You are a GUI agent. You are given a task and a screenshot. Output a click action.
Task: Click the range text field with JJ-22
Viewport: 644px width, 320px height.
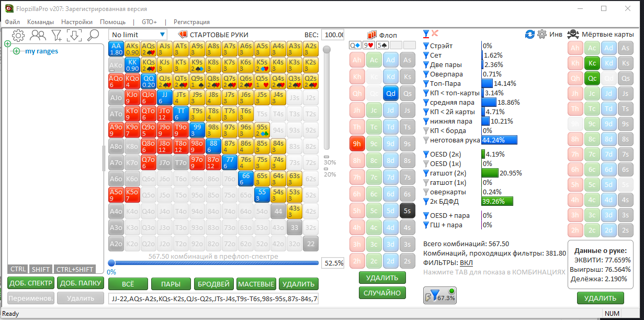[214, 299]
